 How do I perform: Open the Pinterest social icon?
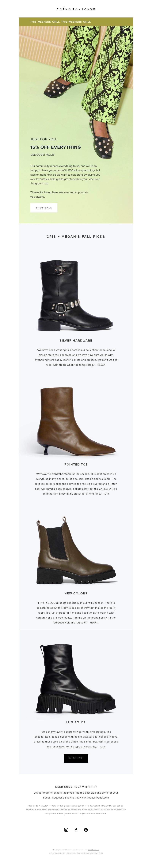pyautogui.click(x=86, y=830)
